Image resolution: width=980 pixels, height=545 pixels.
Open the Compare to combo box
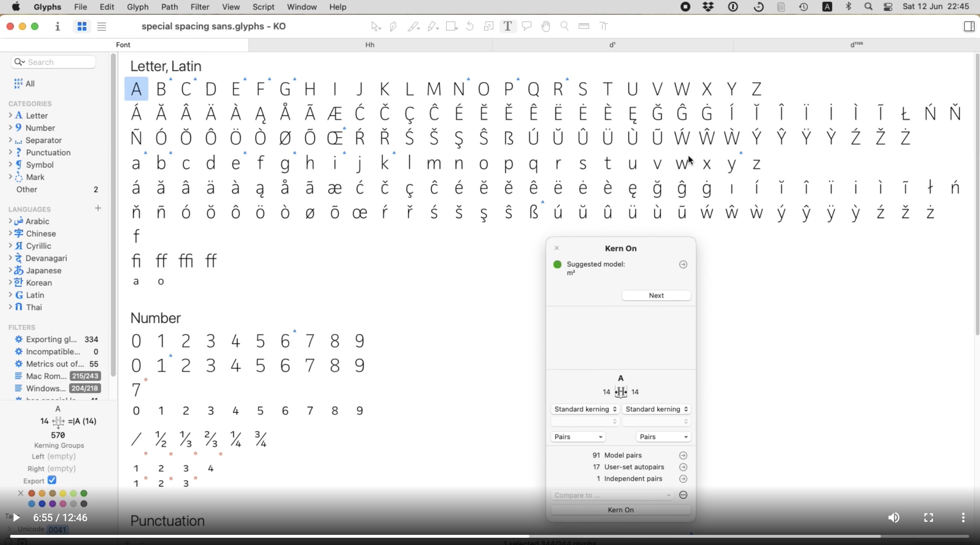(612, 495)
